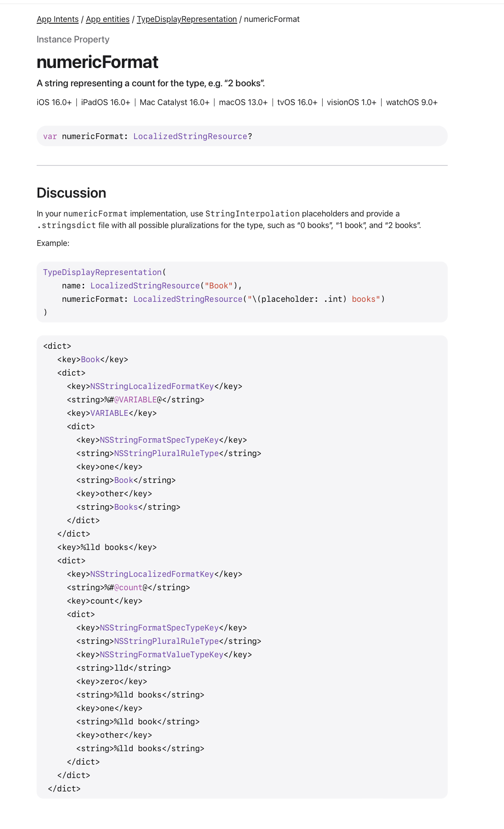504x829 pixels.
Task: Click numericFormat at the breadcrumb's end
Action: point(272,19)
